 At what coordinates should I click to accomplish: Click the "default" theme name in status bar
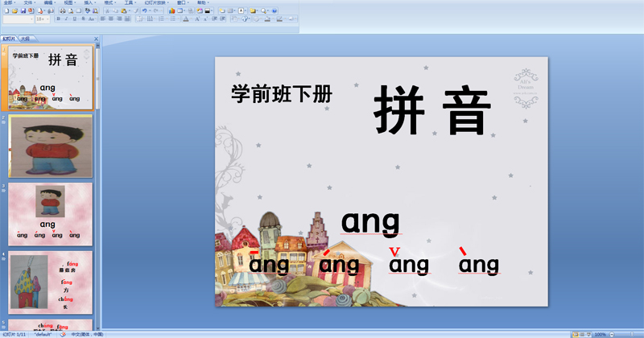pos(43,335)
